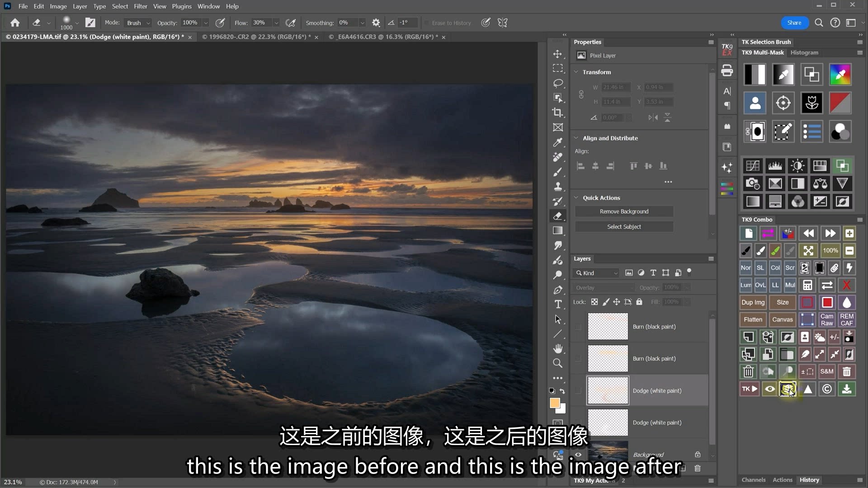Click the TK9 Flatten button
The height and width of the screenshot is (488, 868).
pos(753,319)
